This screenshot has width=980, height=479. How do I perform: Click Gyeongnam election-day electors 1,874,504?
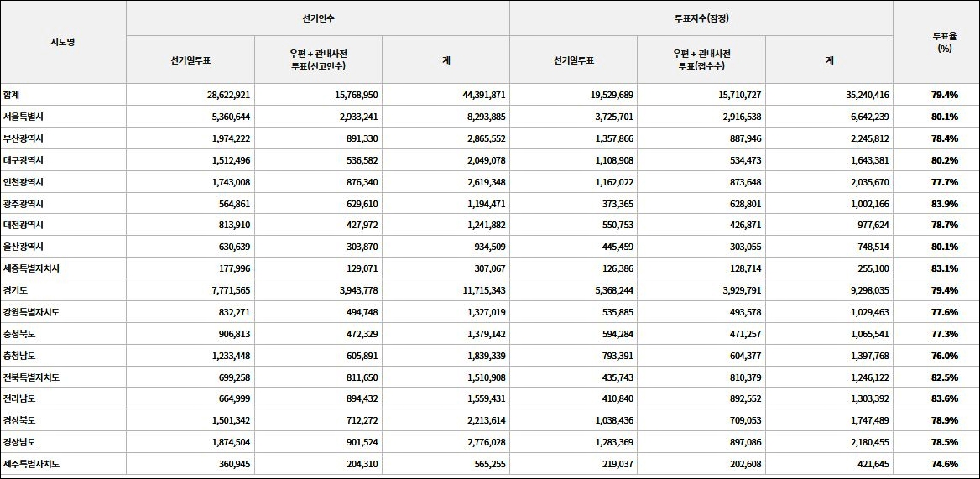tap(232, 442)
